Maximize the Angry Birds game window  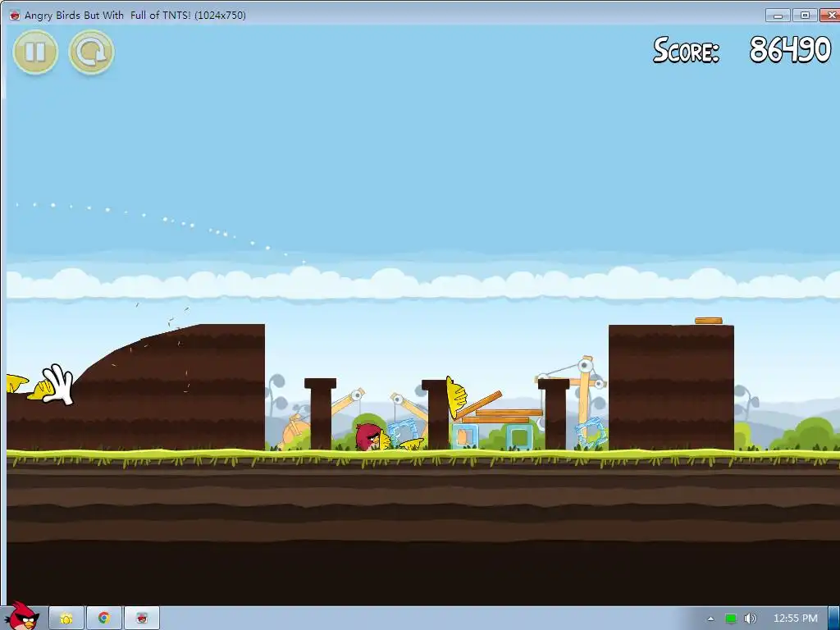[x=806, y=15]
